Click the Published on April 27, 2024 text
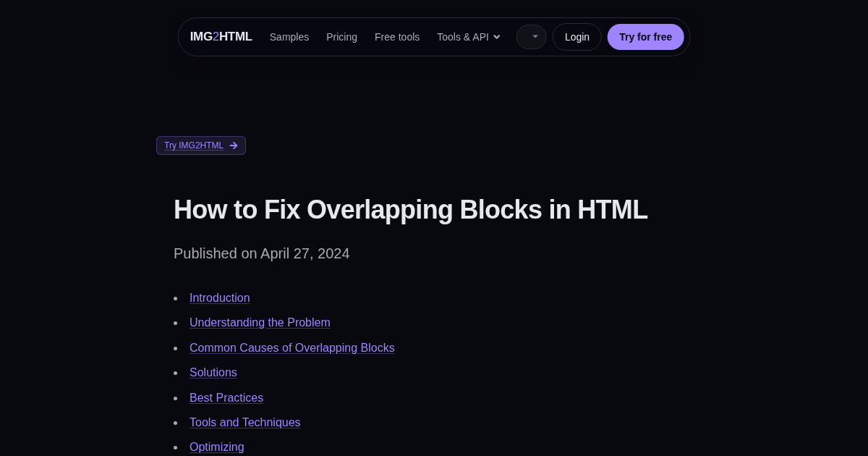Screen dimensions: 868x456 tap(262, 253)
